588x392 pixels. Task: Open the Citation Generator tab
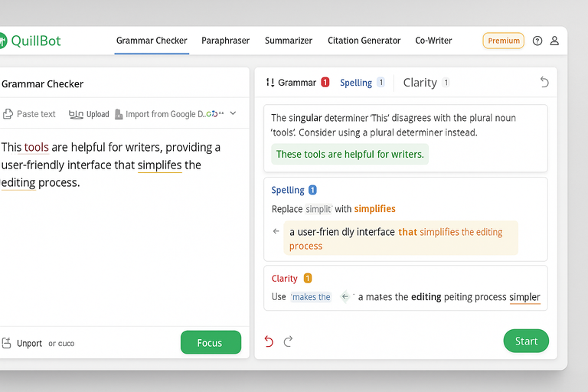click(x=364, y=41)
